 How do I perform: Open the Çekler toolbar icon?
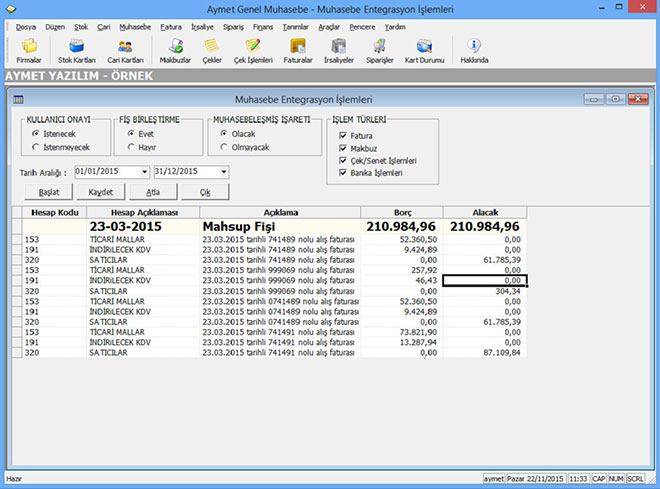[x=212, y=50]
